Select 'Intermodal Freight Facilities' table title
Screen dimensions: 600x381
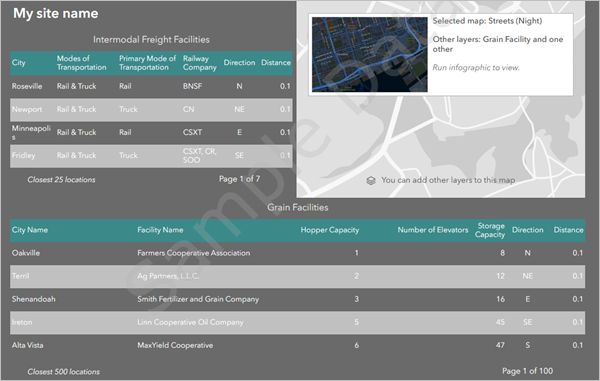pyautogui.click(x=151, y=39)
